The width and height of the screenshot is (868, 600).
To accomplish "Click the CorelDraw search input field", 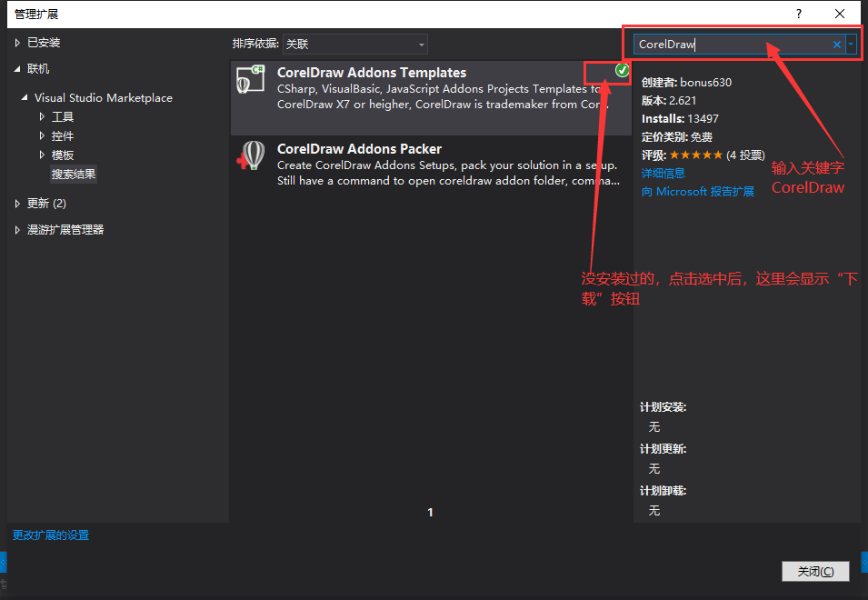I will pyautogui.click(x=732, y=44).
